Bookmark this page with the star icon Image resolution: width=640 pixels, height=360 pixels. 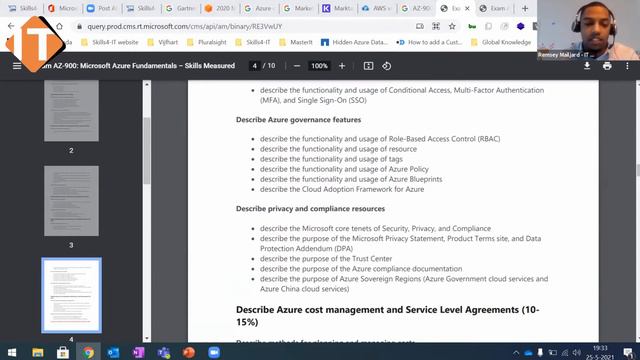pos(452,27)
